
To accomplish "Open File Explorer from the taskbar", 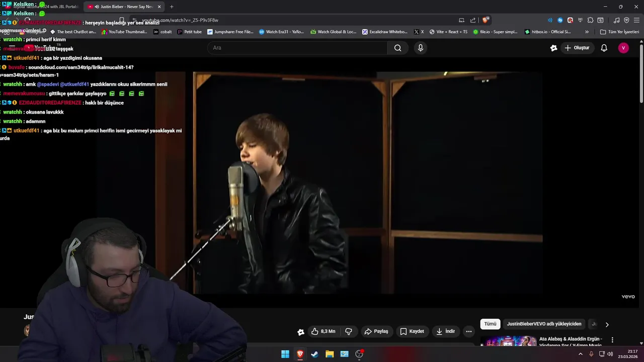I will click(x=330, y=354).
